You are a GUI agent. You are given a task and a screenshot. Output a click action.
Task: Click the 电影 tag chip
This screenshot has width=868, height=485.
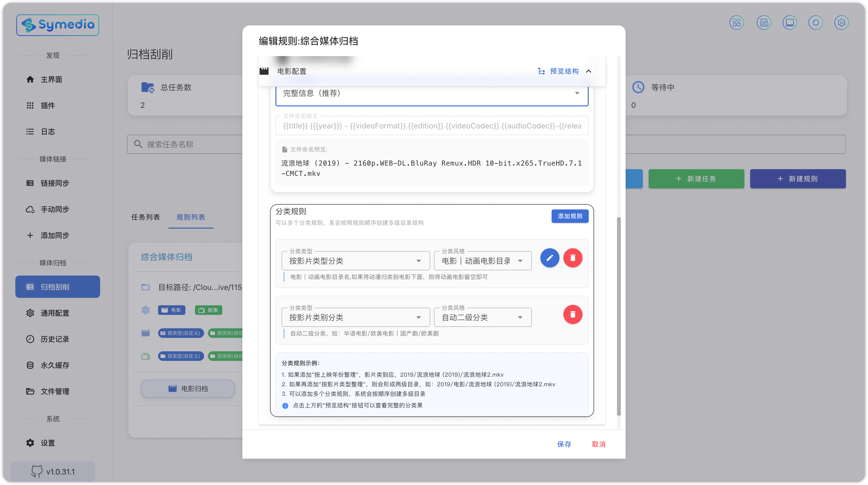pyautogui.click(x=171, y=310)
